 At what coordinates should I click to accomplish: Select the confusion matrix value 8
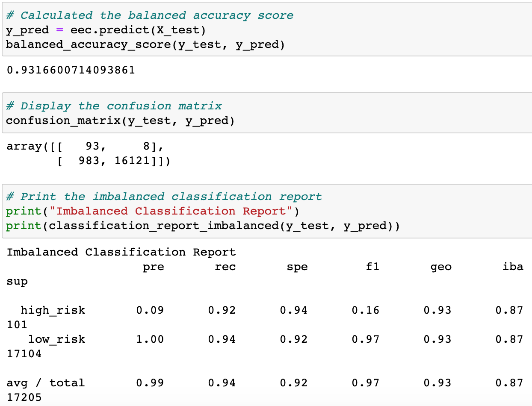[146, 147]
